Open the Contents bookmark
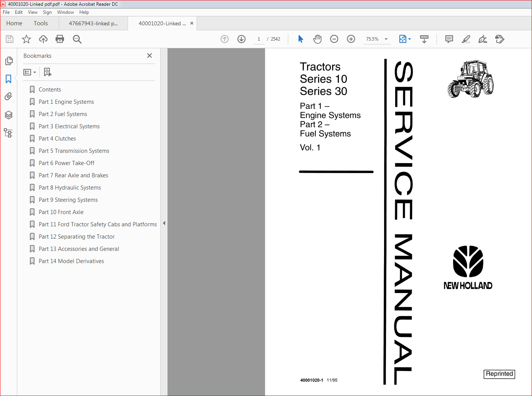 (50, 90)
